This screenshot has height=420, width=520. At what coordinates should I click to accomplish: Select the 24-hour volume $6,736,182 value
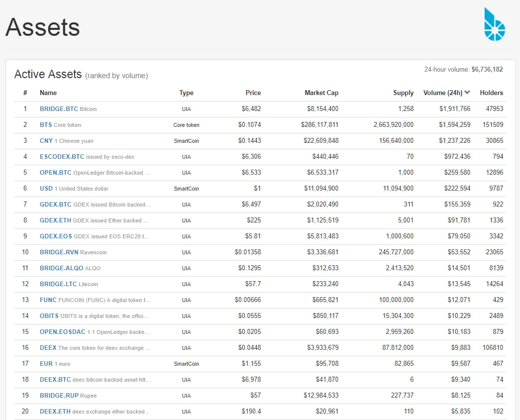coord(487,69)
